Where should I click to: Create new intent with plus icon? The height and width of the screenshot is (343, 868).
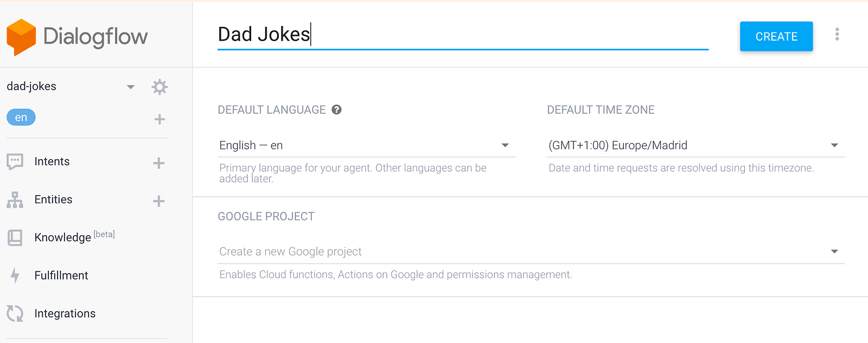tap(159, 163)
